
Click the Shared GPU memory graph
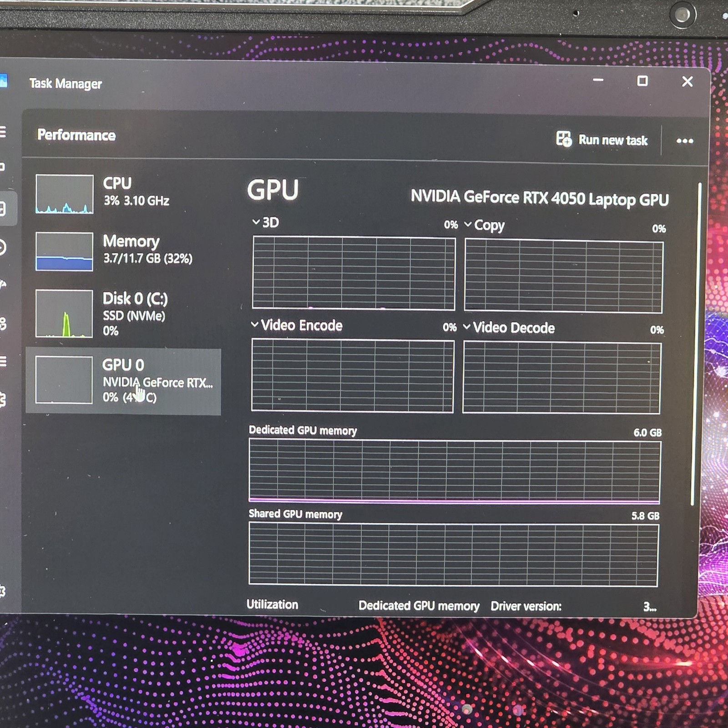(453, 554)
